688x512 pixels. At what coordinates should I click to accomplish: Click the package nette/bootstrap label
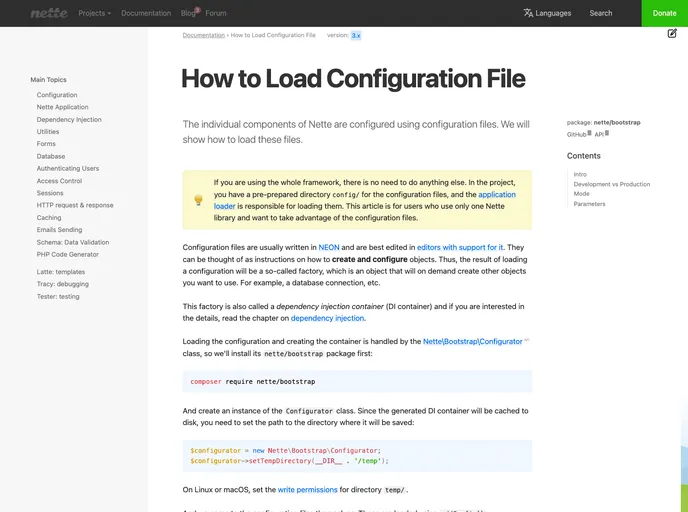pos(603,122)
